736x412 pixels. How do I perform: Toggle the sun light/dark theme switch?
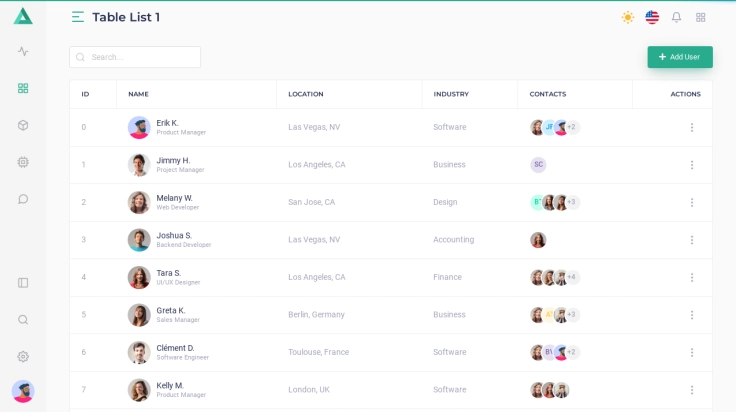point(628,17)
